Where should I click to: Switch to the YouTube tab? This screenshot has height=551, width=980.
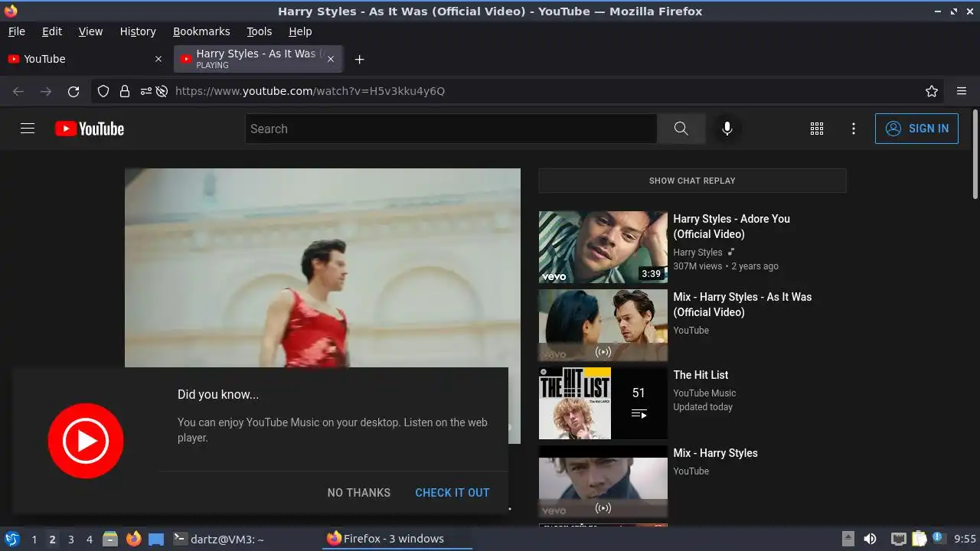84,59
